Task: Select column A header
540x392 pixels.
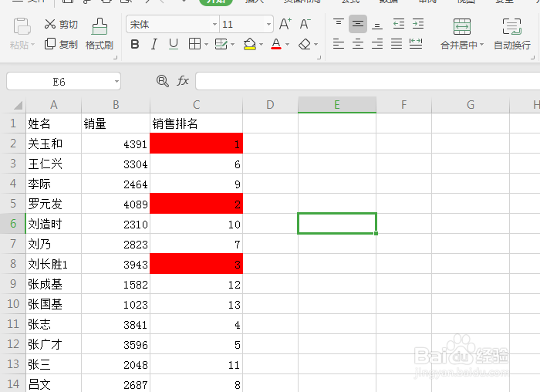Action: tap(53, 105)
